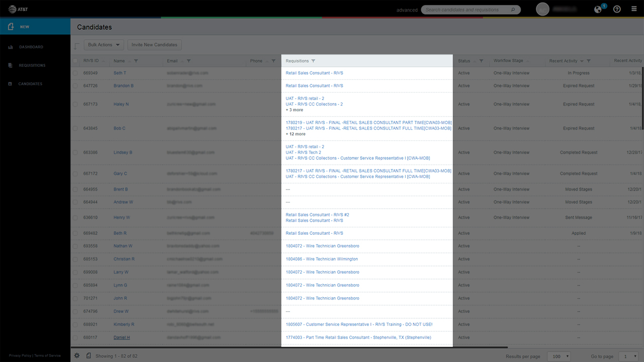Click the Requisitions sidebar icon
Screen dimensions: 644x362
(10, 65)
